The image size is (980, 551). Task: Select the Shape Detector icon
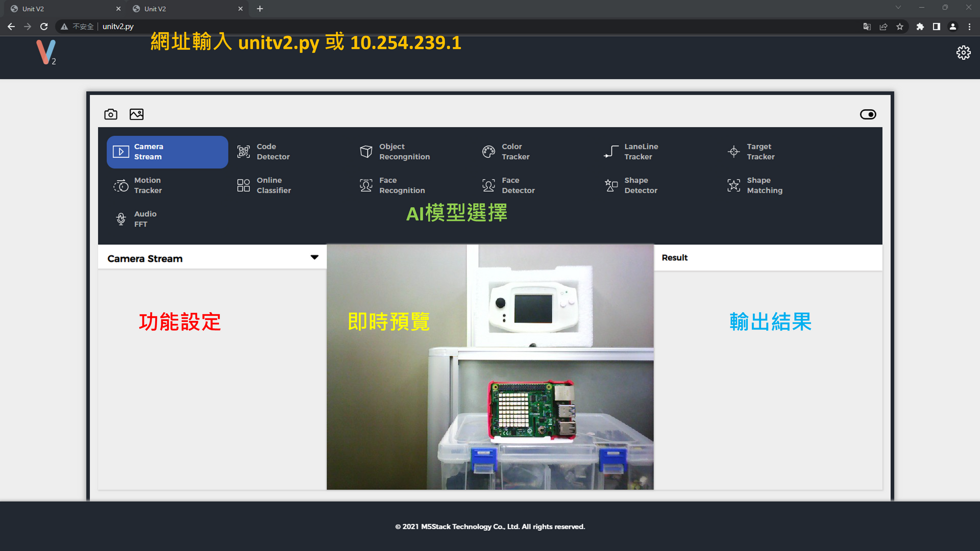coord(610,185)
